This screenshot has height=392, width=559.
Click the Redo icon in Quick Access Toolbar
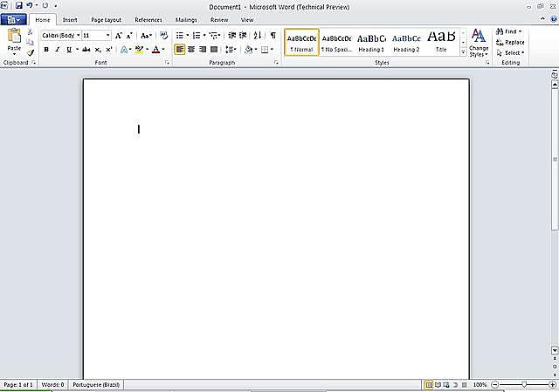(45, 5)
